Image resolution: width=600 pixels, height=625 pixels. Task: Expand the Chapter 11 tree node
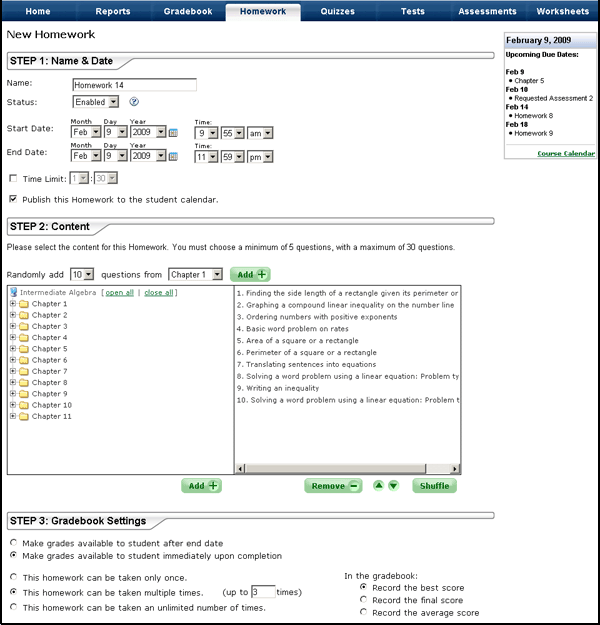13,416
